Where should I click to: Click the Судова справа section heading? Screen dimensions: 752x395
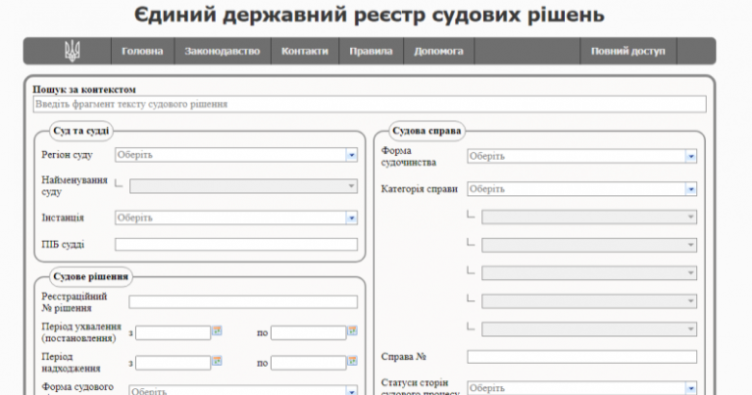click(426, 131)
